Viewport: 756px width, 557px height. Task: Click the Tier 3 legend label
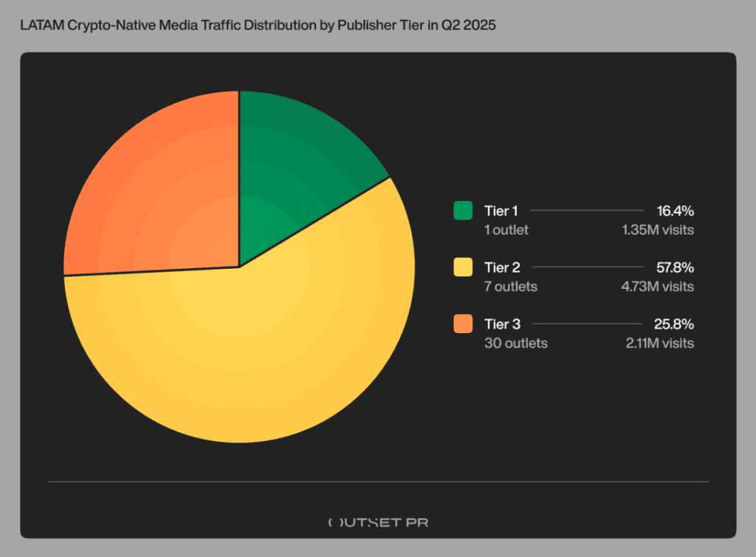coord(502,324)
